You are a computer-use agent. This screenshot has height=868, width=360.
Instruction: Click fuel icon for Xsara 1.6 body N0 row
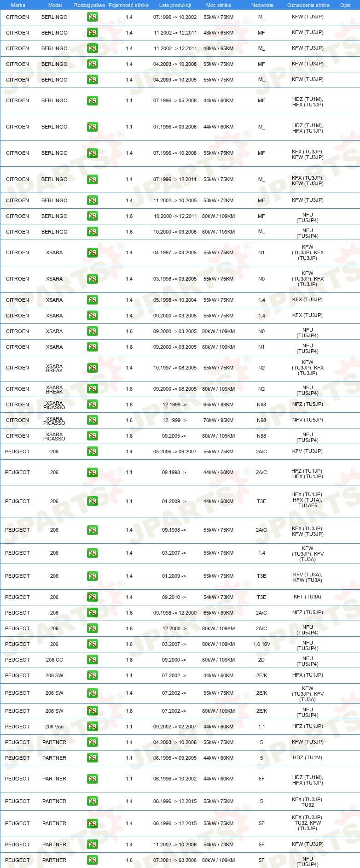click(x=92, y=331)
